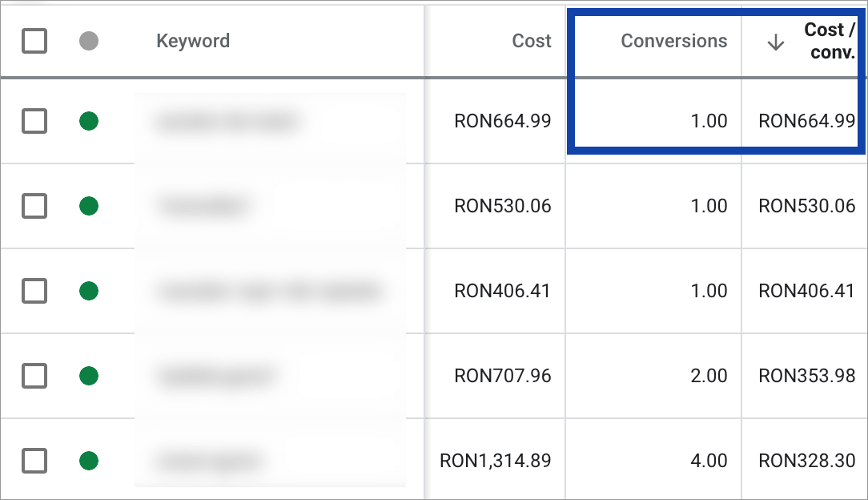This screenshot has height=500, width=868.
Task: Click green status dot for RON1,314.89 keyword
Action: [89, 461]
